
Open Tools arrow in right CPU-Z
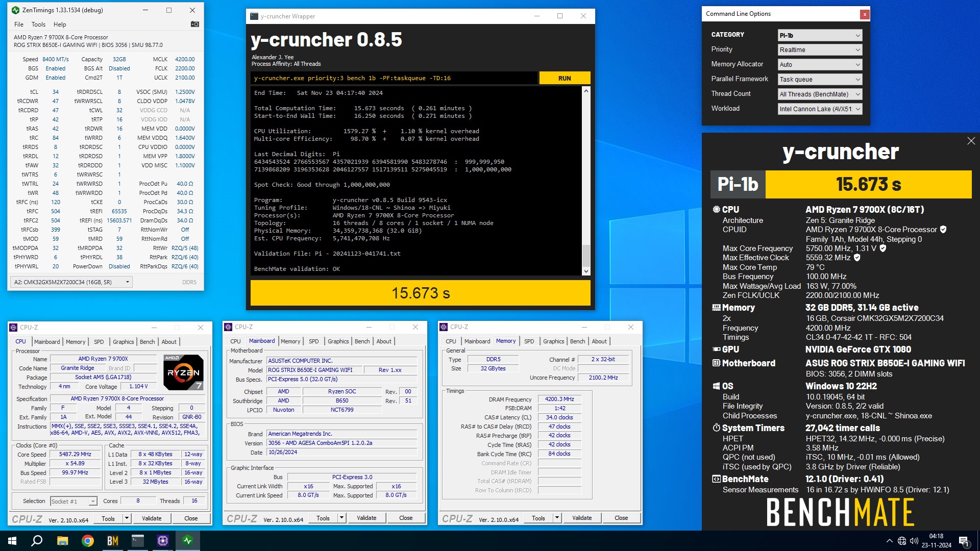[557, 518]
